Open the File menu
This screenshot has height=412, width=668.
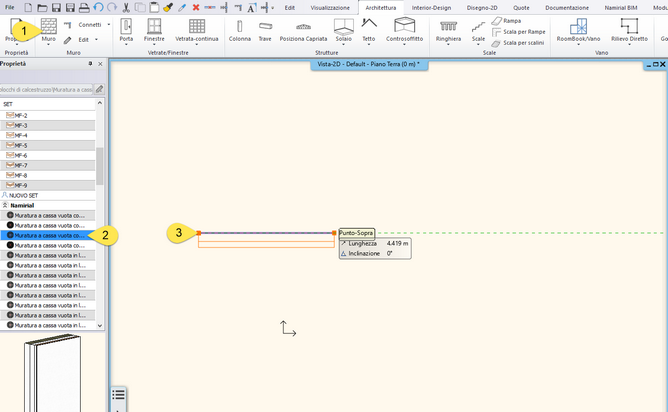pos(9,7)
